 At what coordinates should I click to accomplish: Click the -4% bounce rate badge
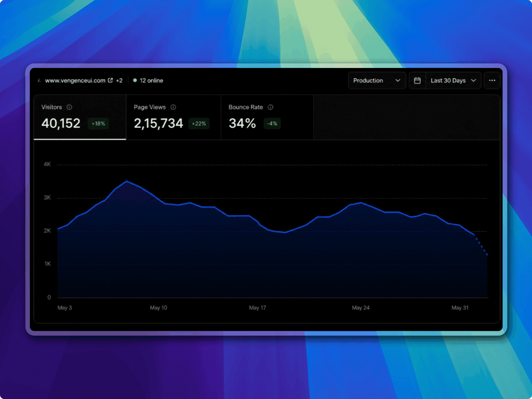pyautogui.click(x=272, y=123)
